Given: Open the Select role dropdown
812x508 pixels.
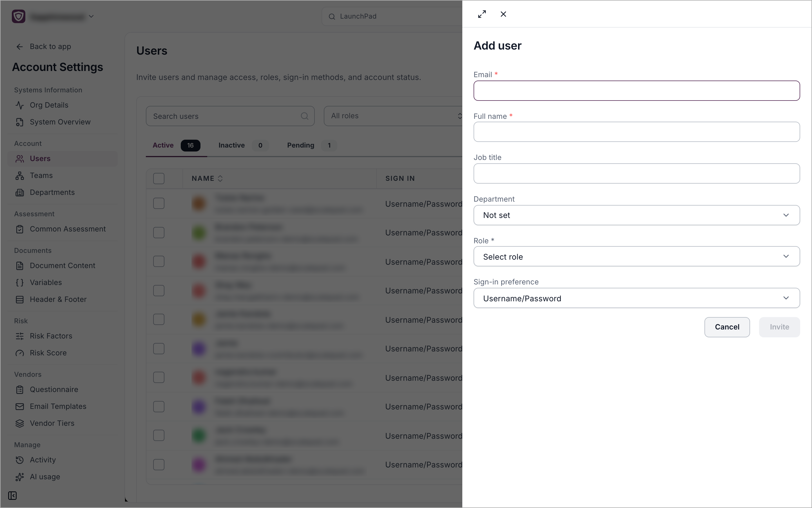Looking at the screenshot, I should (637, 256).
